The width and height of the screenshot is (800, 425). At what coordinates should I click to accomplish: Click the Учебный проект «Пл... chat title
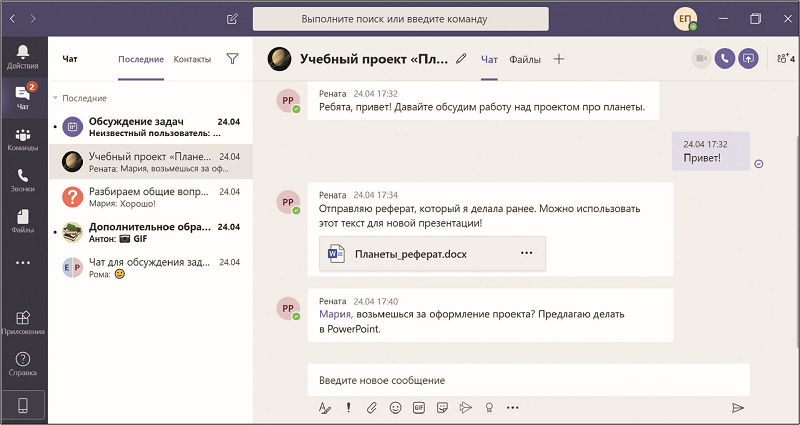click(x=374, y=59)
